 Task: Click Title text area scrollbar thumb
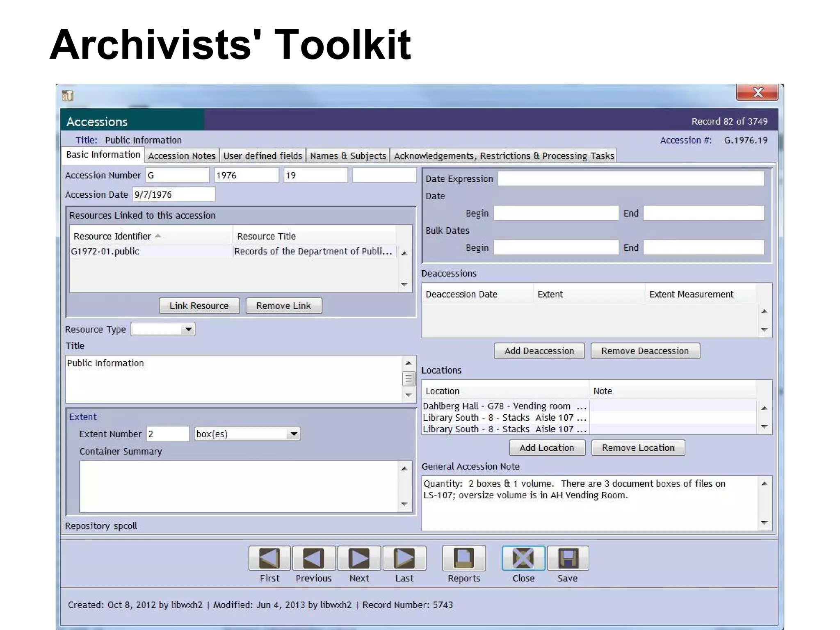(409, 379)
